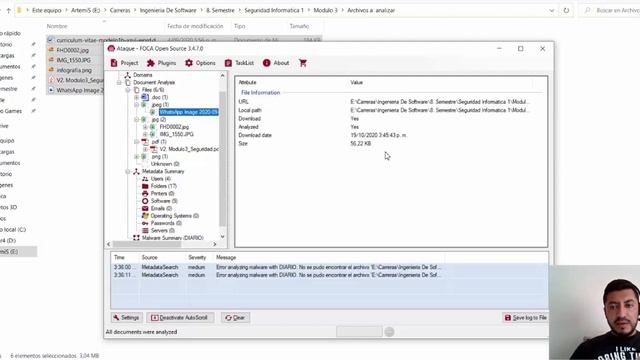The width and height of the screenshot is (640, 360).
Task: Click the Explorer up-arrow navigation button
Action: tap(8, 11)
